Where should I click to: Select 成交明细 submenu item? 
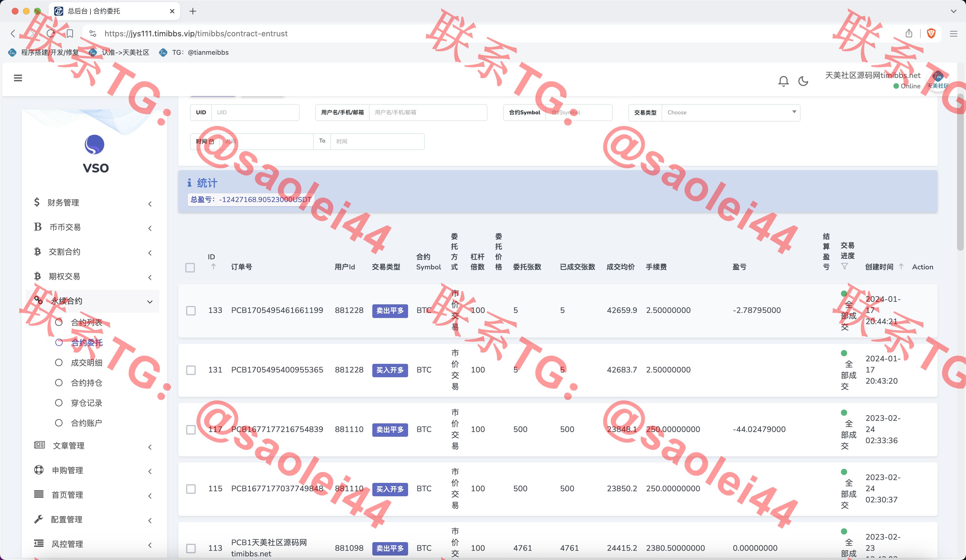(87, 363)
